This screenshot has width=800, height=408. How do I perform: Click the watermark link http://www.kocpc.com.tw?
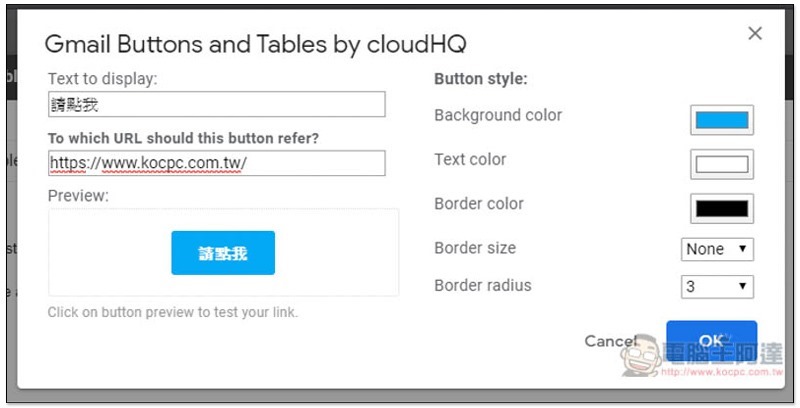[x=722, y=372]
